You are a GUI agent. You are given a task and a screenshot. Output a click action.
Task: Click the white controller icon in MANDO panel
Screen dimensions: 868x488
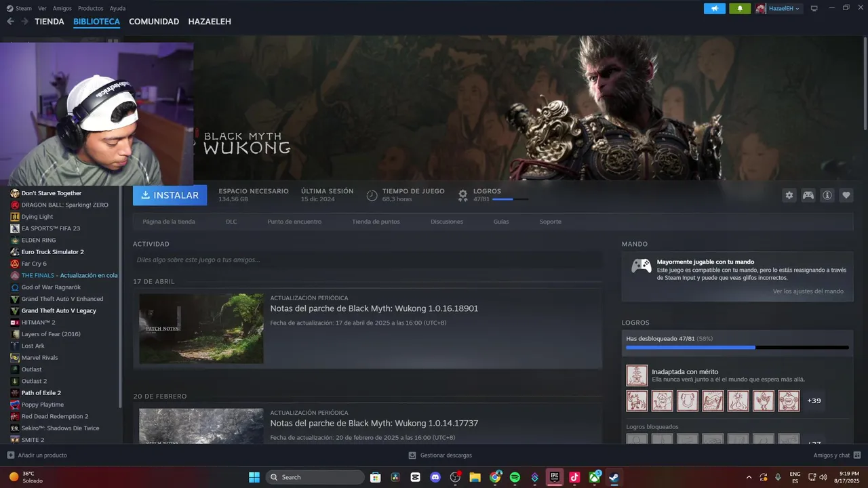pos(641,266)
